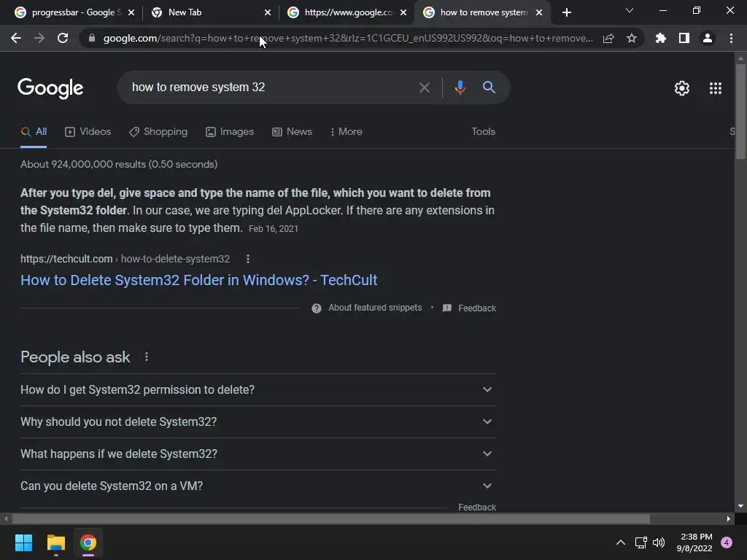Screen dimensions: 747x560
Task: Click Feedback under People also ask
Action: point(477,507)
